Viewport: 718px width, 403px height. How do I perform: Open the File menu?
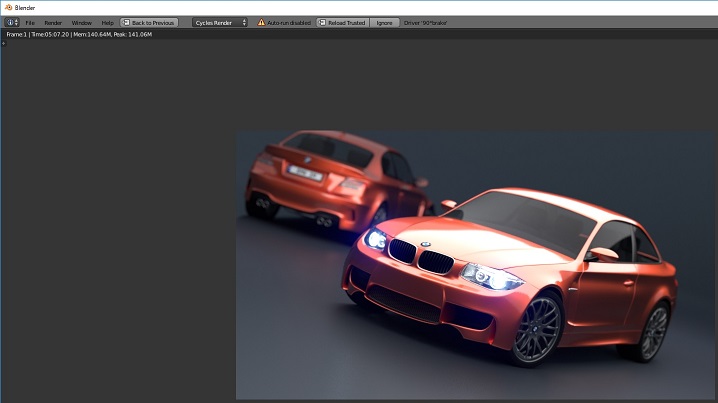tap(30, 23)
